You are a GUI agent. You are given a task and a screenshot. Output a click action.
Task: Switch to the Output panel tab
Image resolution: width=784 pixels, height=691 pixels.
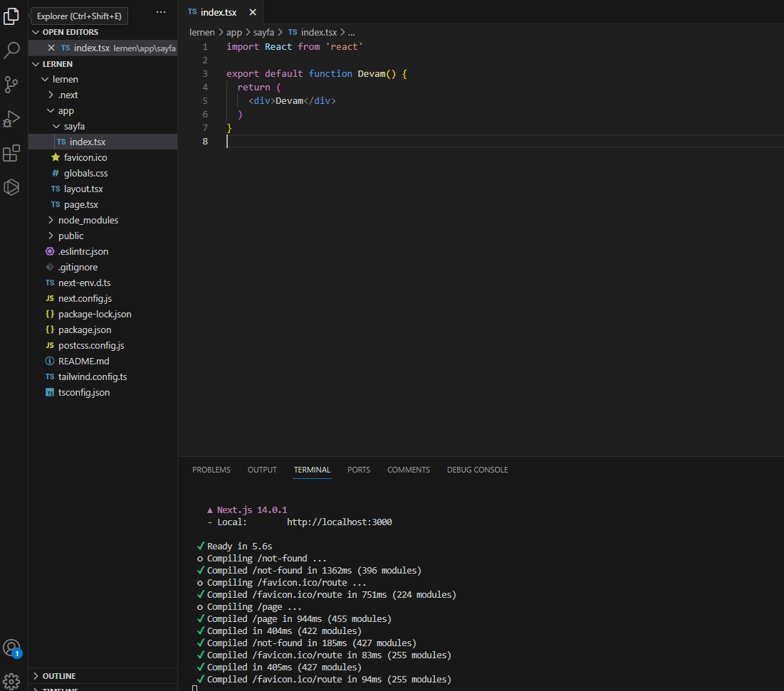[x=262, y=470]
